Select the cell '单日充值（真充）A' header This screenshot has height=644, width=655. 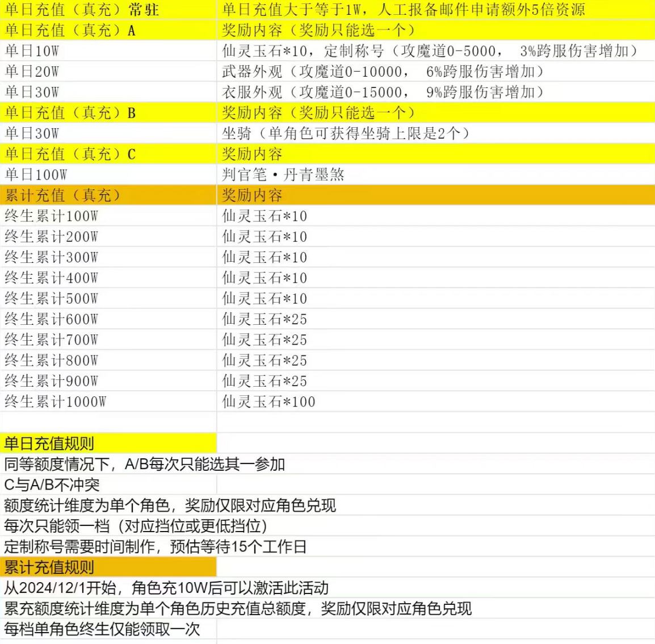click(x=70, y=30)
